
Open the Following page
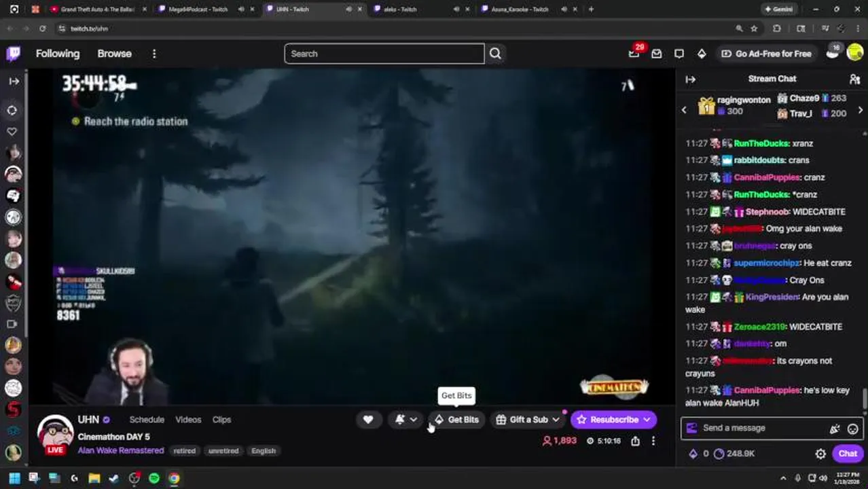[58, 54]
